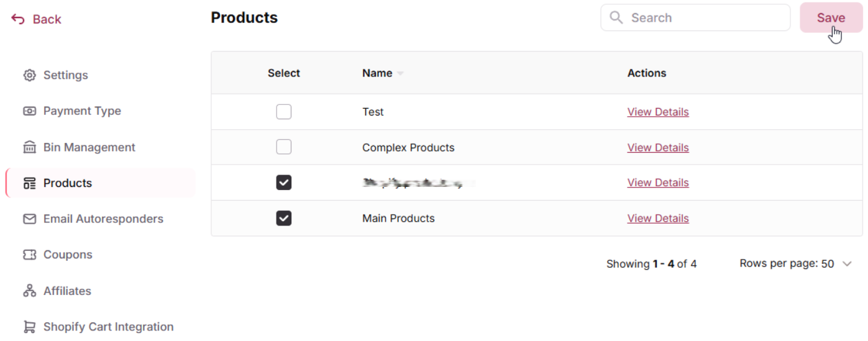Screen dimensions: 868x341
Task: Click the magnifier icon in search box
Action: (616, 17)
